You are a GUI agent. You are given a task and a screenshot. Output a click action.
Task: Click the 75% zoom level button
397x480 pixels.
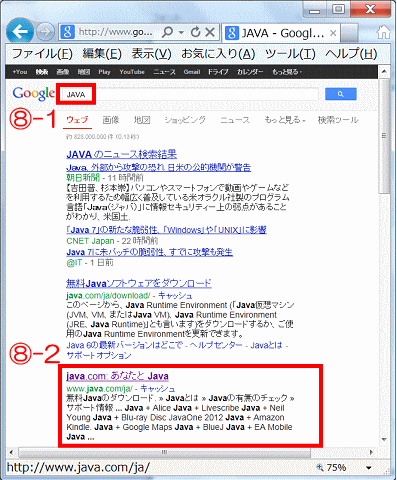(331, 468)
